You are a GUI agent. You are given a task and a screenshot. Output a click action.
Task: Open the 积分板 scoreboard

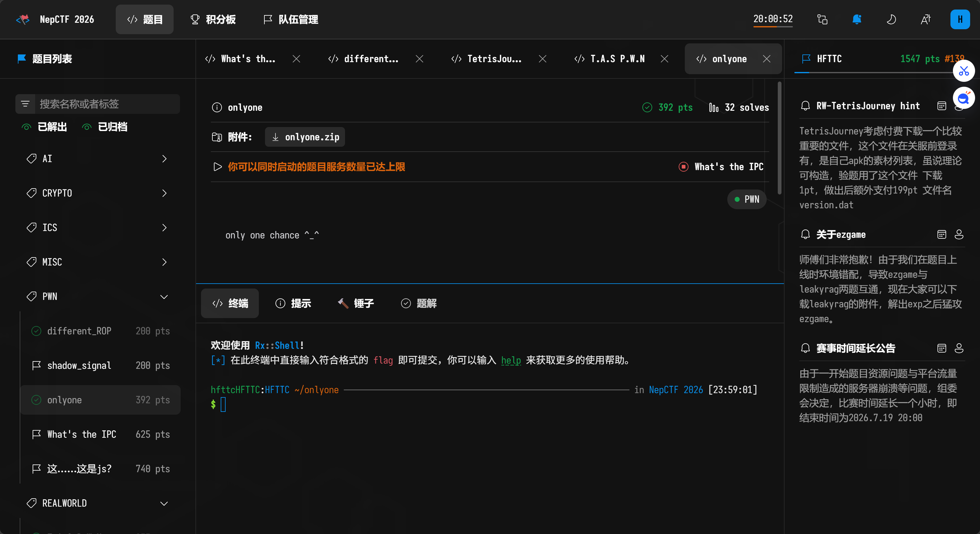[x=213, y=19]
